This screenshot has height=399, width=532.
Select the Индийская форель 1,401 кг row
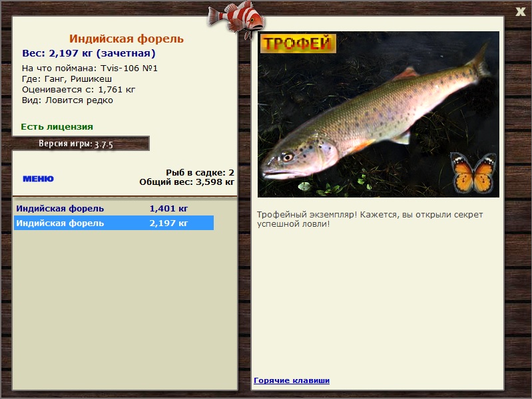[x=114, y=209]
